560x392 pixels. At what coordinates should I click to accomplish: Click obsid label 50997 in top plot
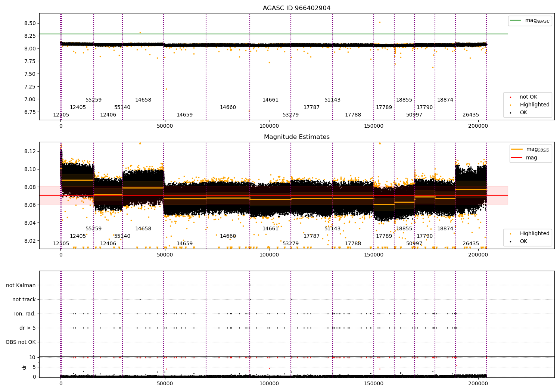414,115
